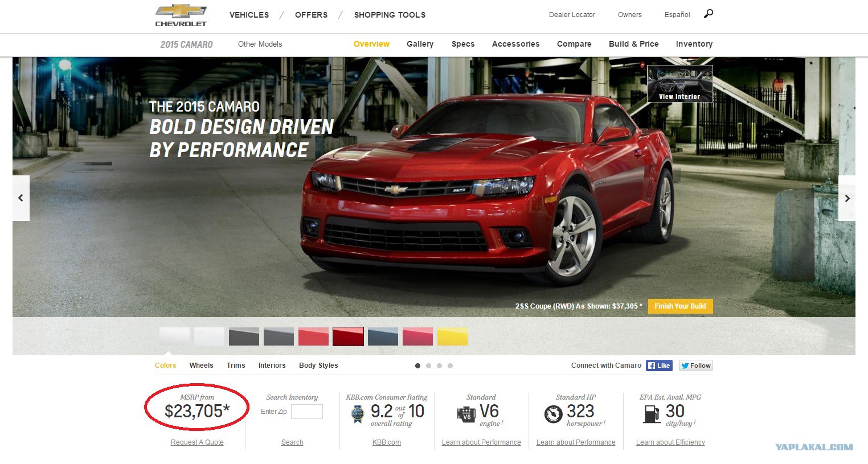Click the V6 engine icon

tap(466, 414)
